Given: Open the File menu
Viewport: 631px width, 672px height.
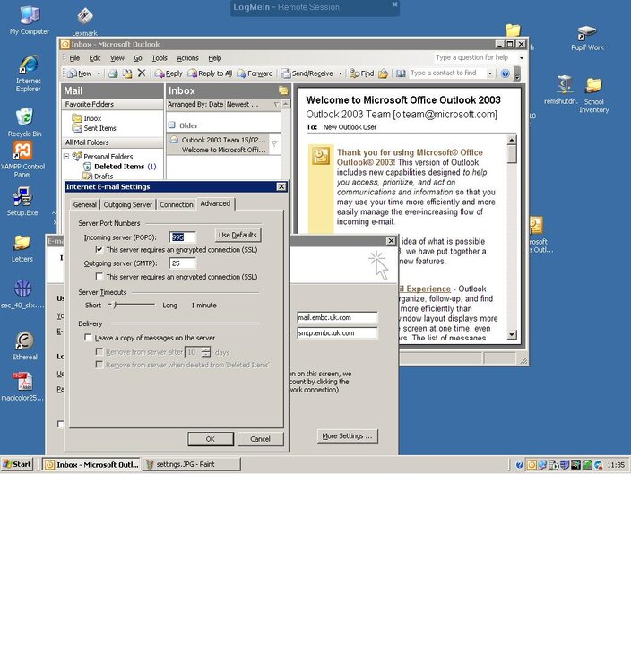Looking at the screenshot, I should pos(74,58).
